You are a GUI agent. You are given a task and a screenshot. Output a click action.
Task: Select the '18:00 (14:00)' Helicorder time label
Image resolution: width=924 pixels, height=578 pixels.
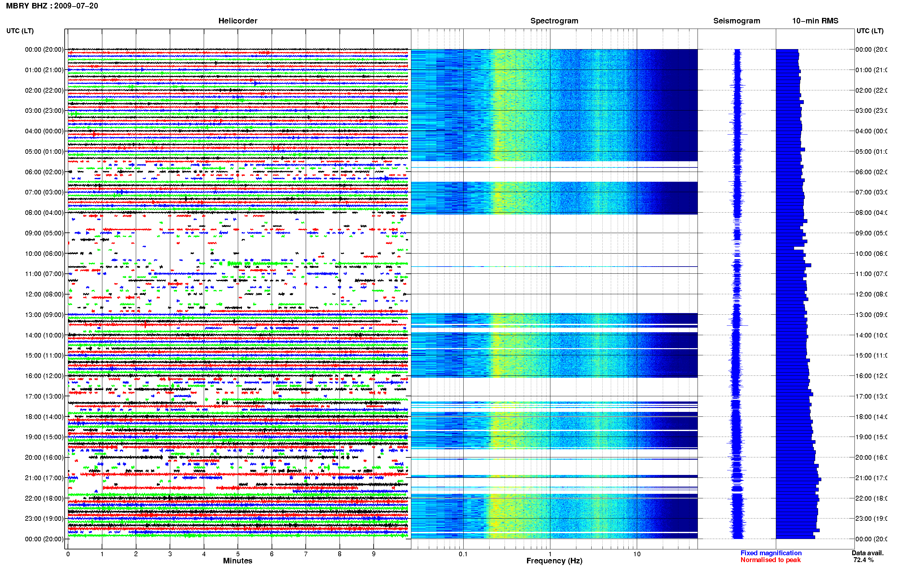[x=44, y=417]
